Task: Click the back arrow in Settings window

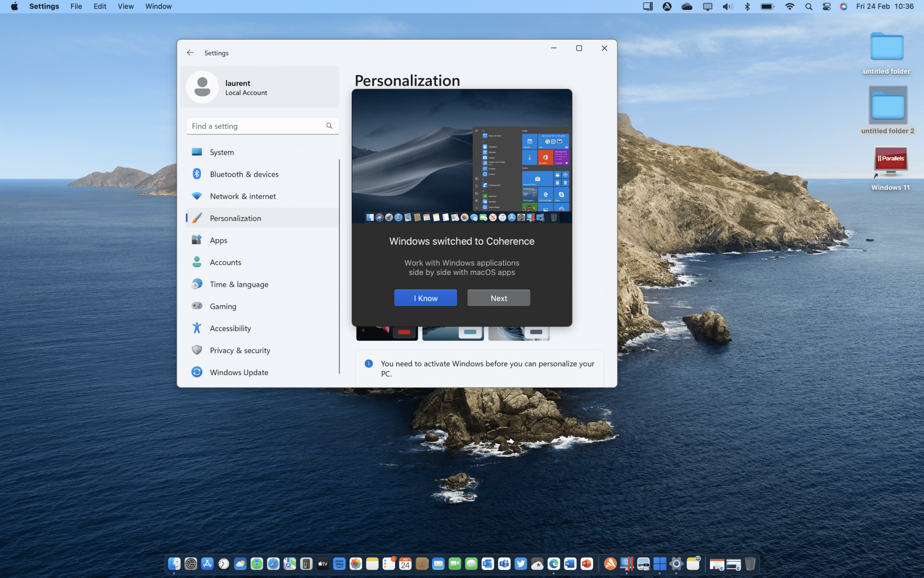Action: click(x=190, y=53)
